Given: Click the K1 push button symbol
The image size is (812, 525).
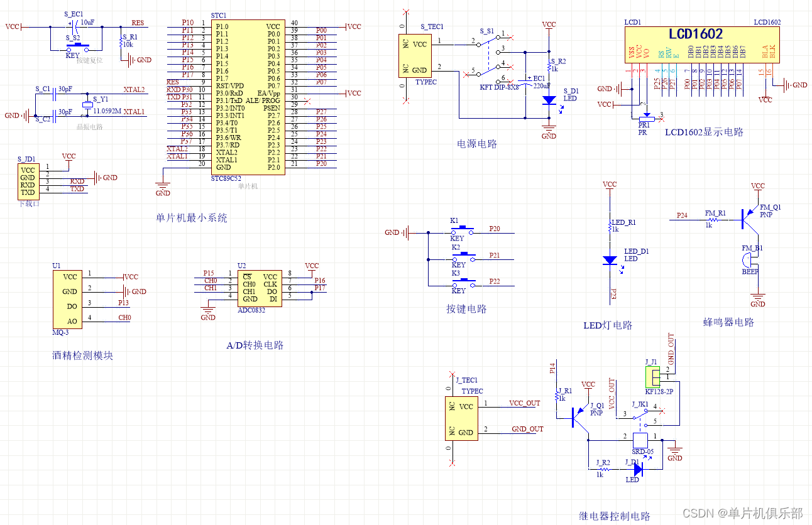Looking at the screenshot, I should (463, 230).
